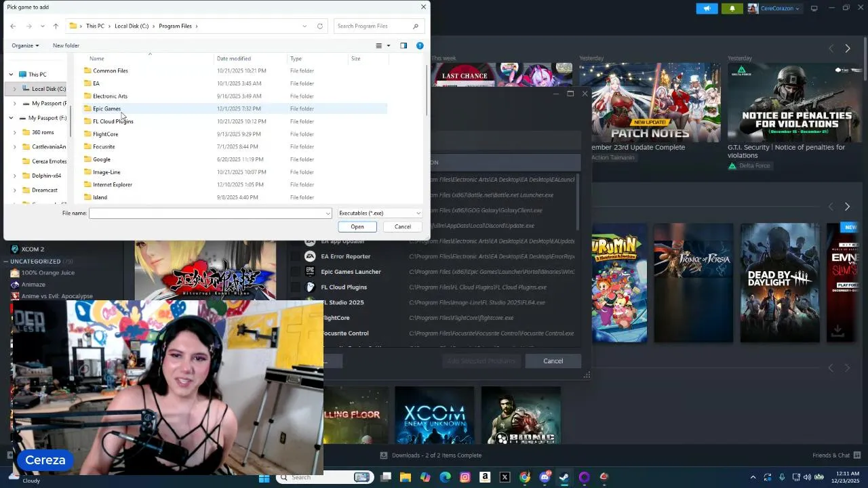Open Discord from the taskbar
Viewport: 868px width, 488px height.
(x=545, y=477)
